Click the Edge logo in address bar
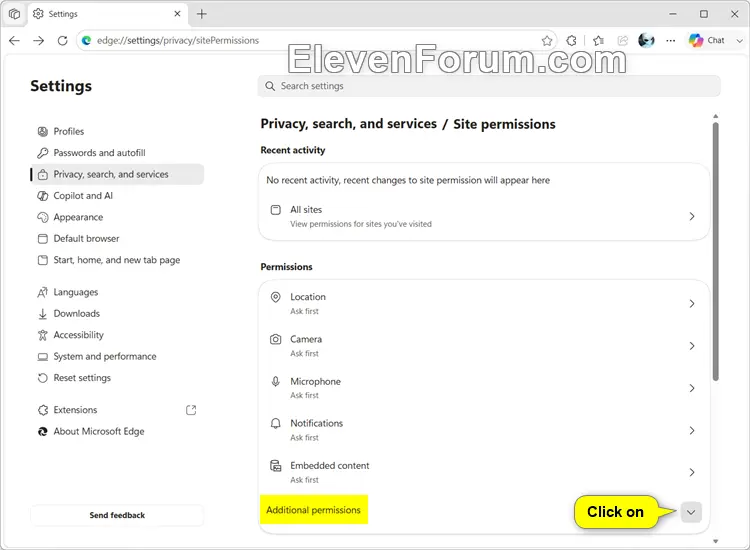The height and width of the screenshot is (550, 750). click(87, 41)
